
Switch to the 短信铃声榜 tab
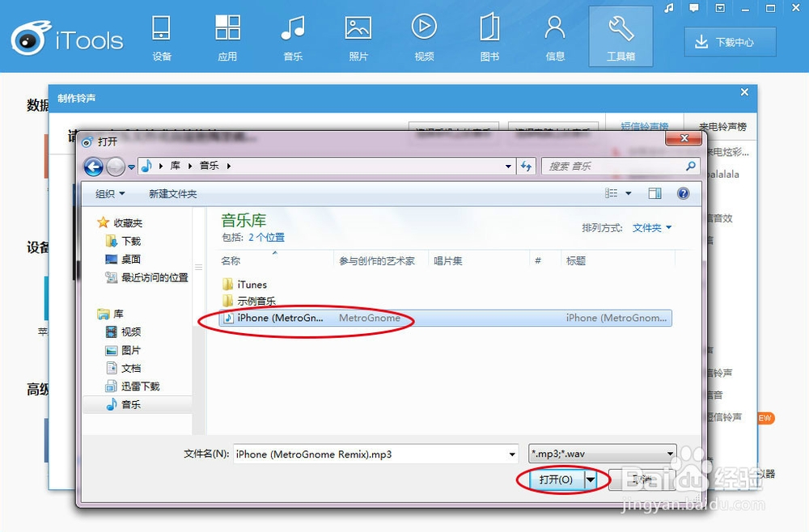(645, 126)
